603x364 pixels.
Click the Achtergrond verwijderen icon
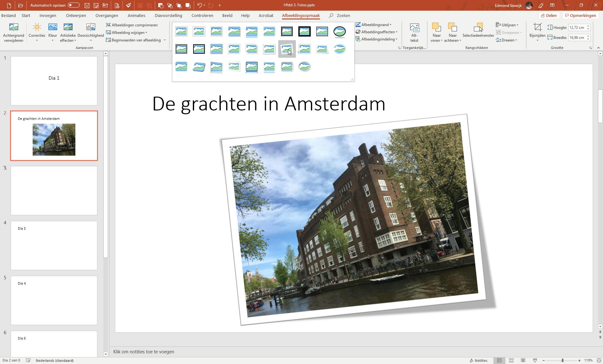[14, 27]
